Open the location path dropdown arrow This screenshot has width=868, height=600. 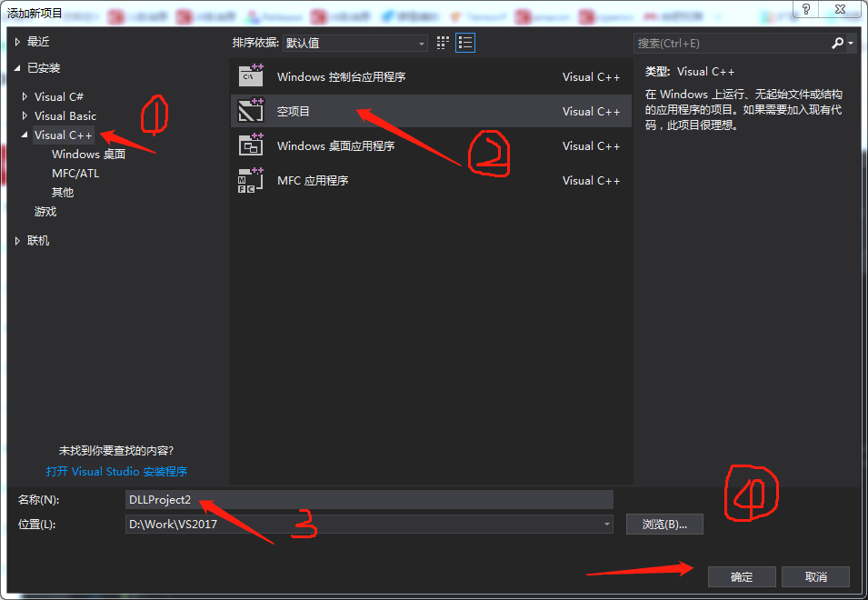click(607, 524)
